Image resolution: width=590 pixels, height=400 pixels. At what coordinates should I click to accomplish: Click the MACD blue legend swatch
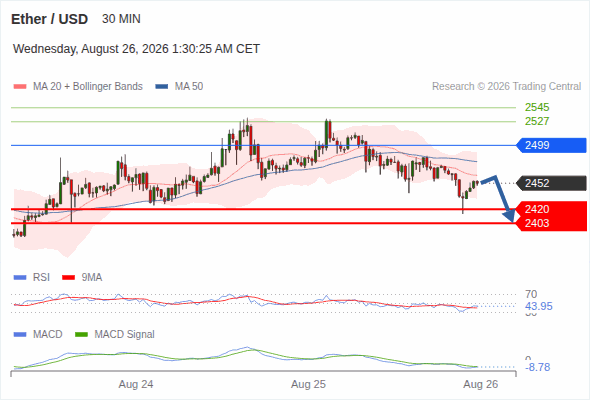[x=20, y=334]
